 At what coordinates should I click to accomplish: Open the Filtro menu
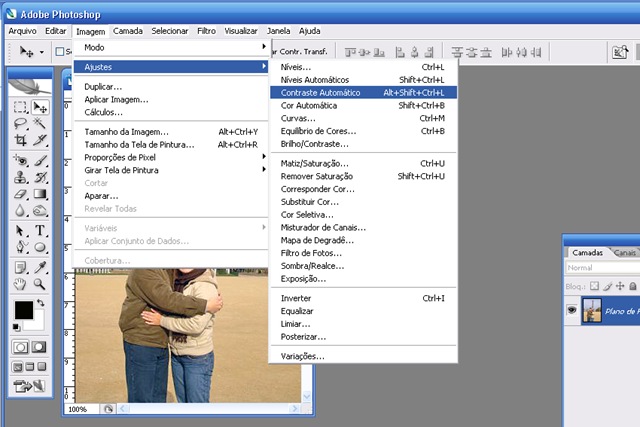206,31
